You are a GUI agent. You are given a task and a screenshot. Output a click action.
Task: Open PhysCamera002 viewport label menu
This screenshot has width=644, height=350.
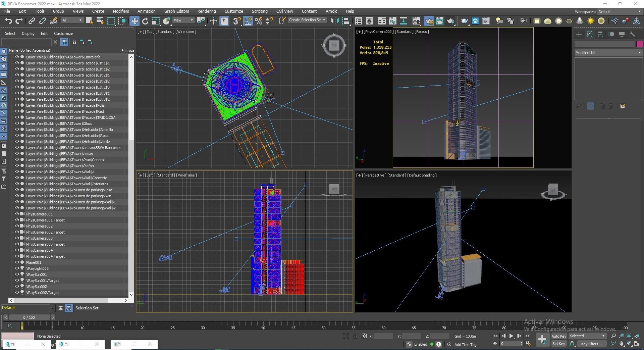pos(378,32)
